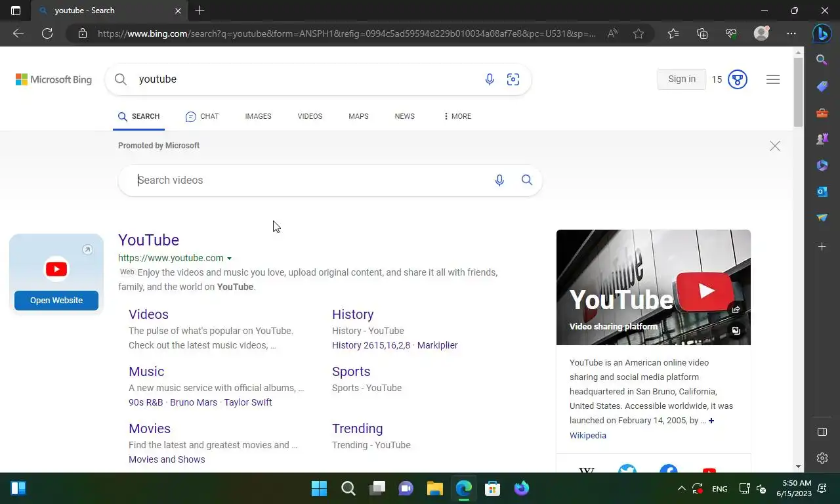Open Markiplier link under History

pos(437,345)
